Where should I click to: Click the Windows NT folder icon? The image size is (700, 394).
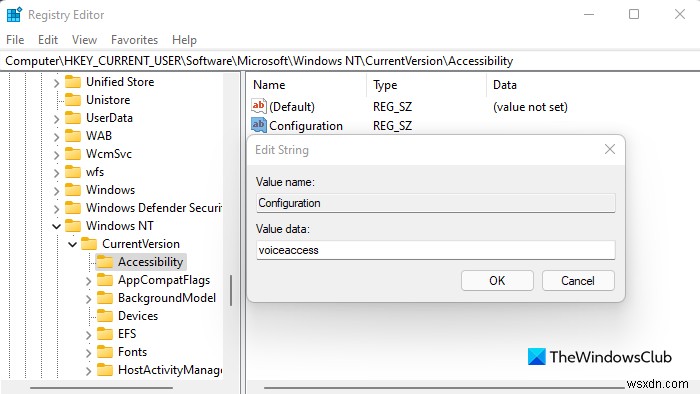(73, 226)
